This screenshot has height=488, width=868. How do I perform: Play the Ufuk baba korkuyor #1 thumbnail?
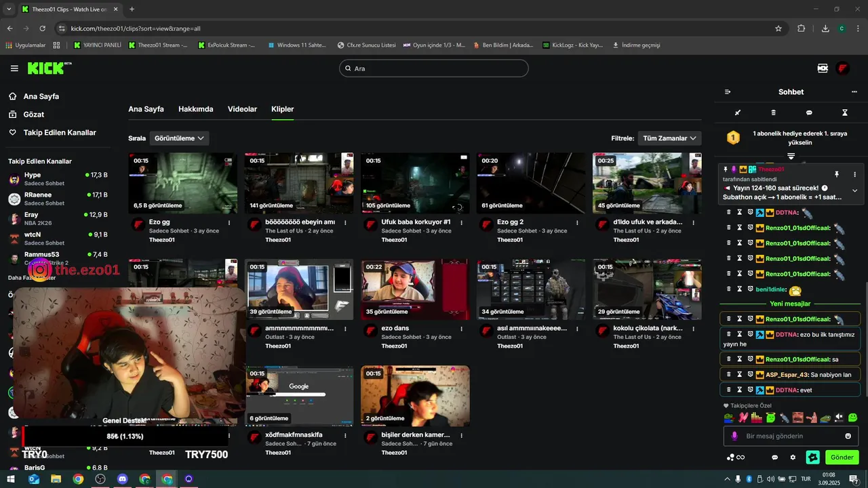pyautogui.click(x=415, y=183)
